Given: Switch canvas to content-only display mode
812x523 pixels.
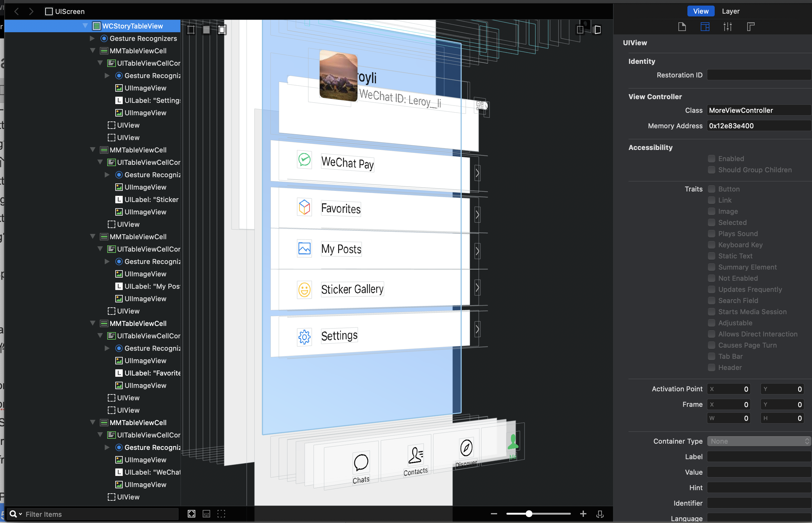Looking at the screenshot, I should click(206, 30).
